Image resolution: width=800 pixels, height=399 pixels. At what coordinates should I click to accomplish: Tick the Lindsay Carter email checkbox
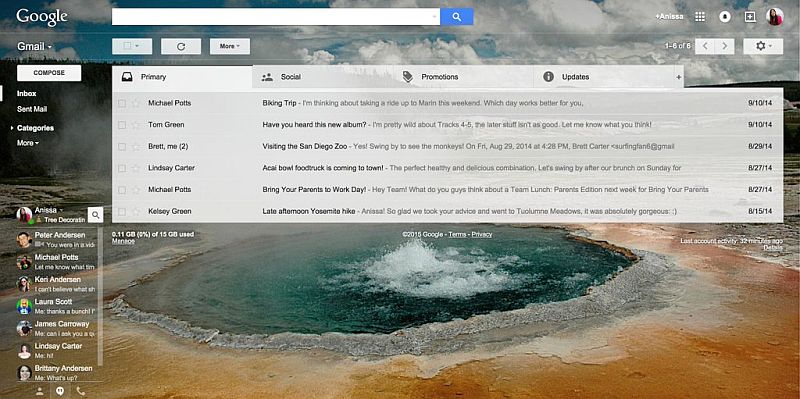[122, 168]
